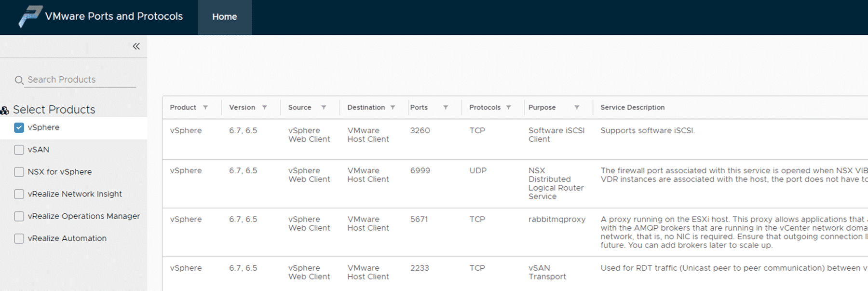Click the vRealize Operations Manager label
This screenshot has width=868, height=291.
click(84, 216)
